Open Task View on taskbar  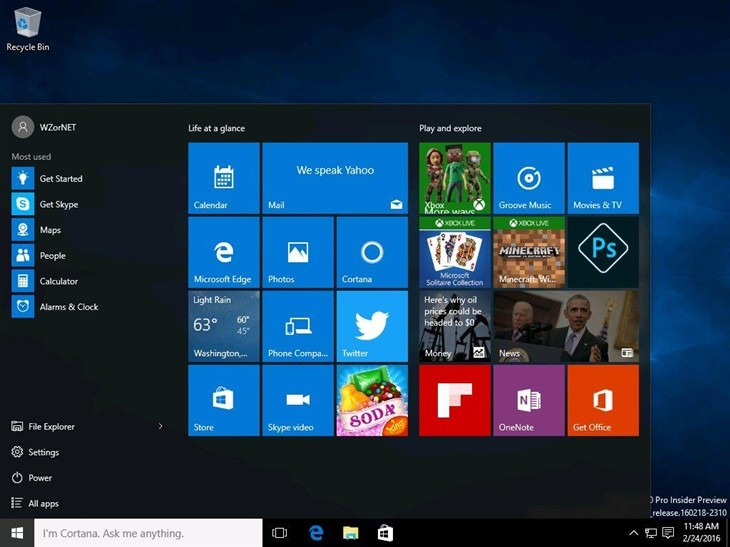pos(280,533)
